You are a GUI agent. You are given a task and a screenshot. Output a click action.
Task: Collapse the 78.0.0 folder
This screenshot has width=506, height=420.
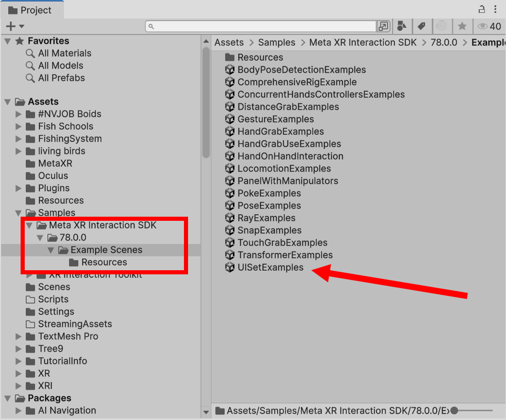coord(40,238)
